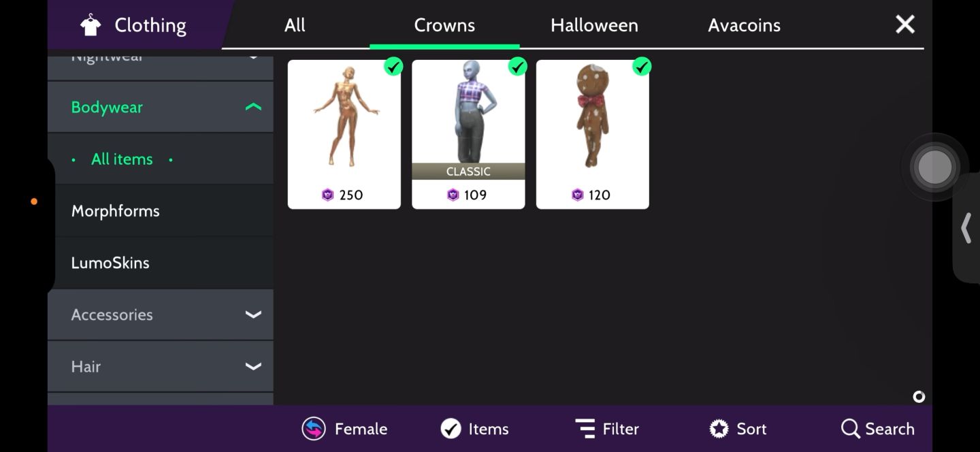Open the Halloween tab
The image size is (980, 452).
[594, 25]
